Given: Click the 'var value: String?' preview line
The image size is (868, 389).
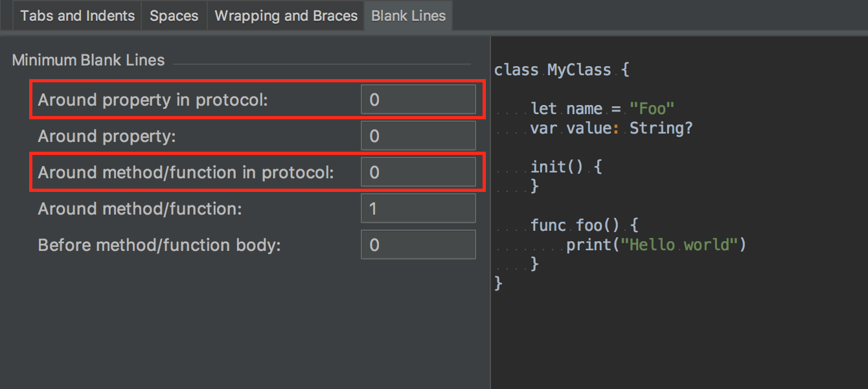Looking at the screenshot, I should 611,128.
